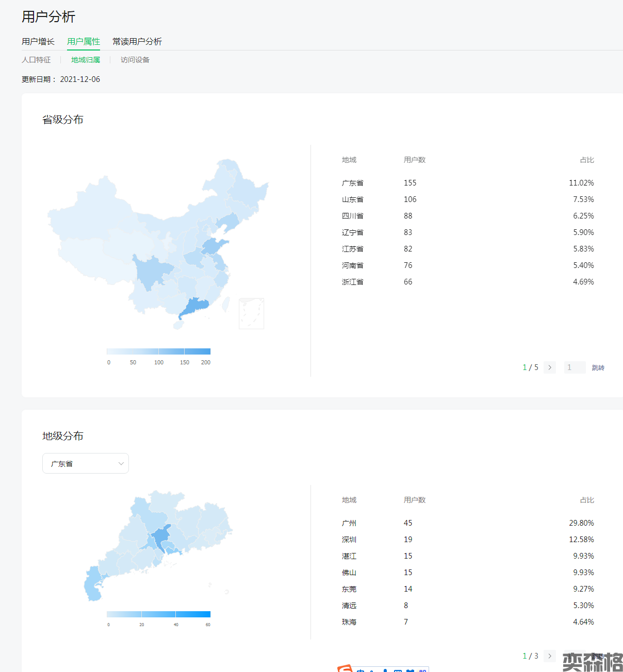
Task: Expand province selector via its chevron arrow
Action: [x=121, y=463]
